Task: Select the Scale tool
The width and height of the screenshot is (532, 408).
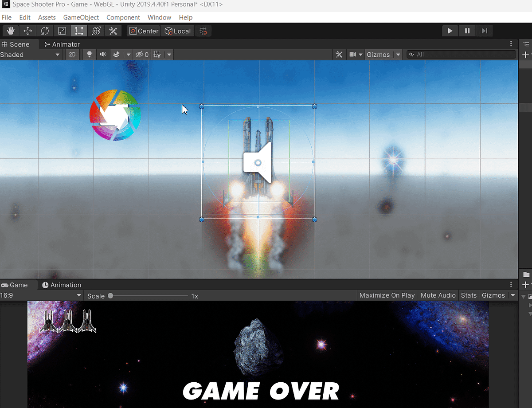Action: pos(62,31)
